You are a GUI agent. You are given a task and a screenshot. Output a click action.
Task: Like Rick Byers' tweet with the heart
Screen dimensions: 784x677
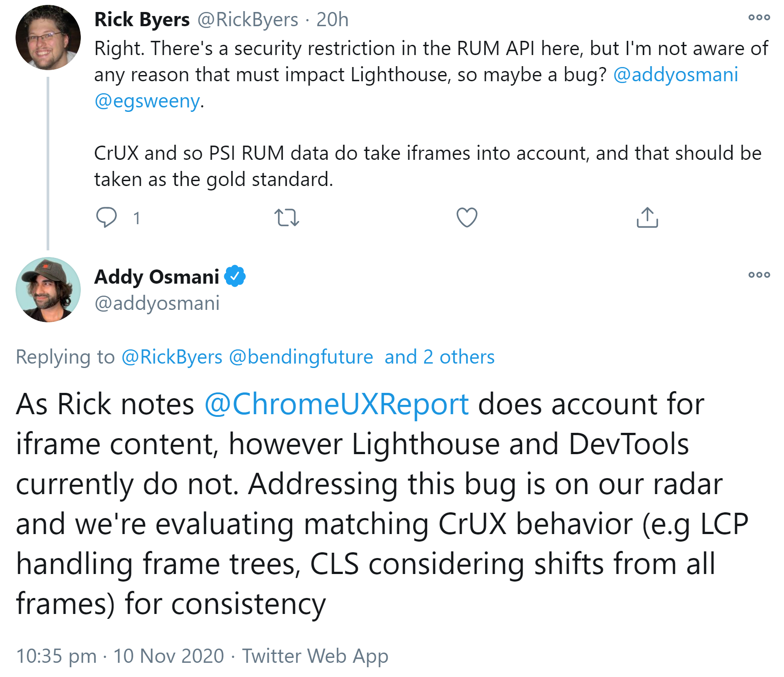pos(467,218)
